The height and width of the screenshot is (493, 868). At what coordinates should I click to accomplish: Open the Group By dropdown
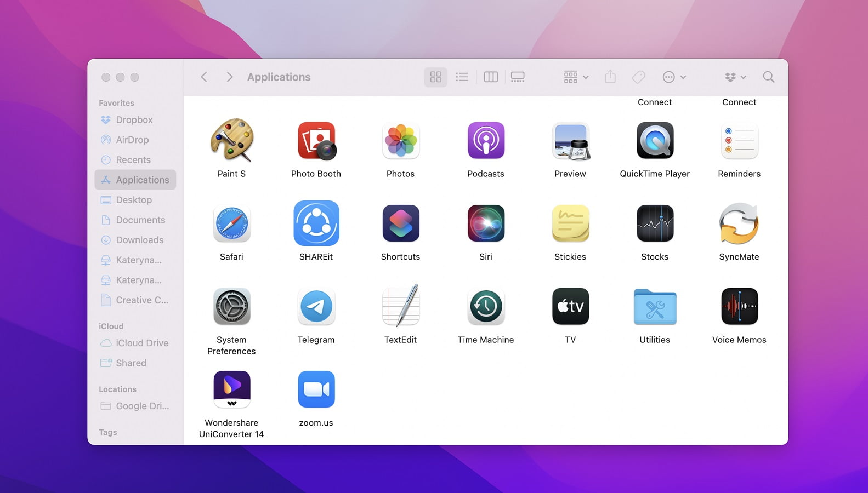click(576, 77)
